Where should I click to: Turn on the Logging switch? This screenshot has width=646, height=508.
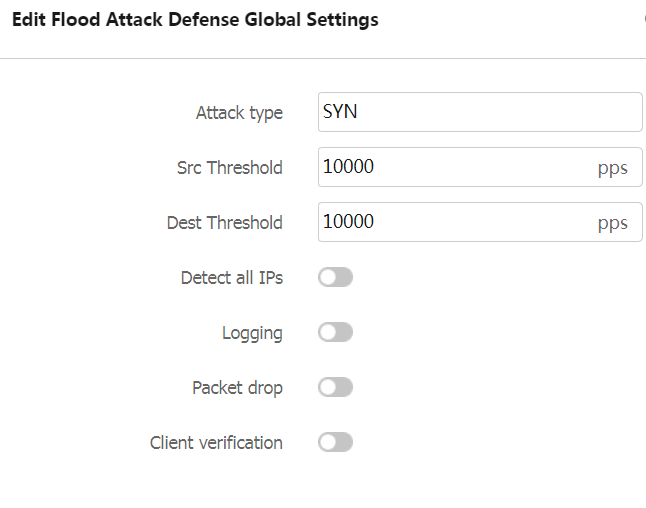point(335,332)
